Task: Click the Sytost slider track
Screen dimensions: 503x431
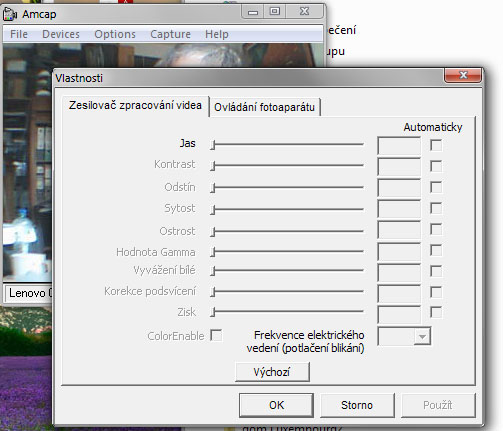Action: click(287, 209)
